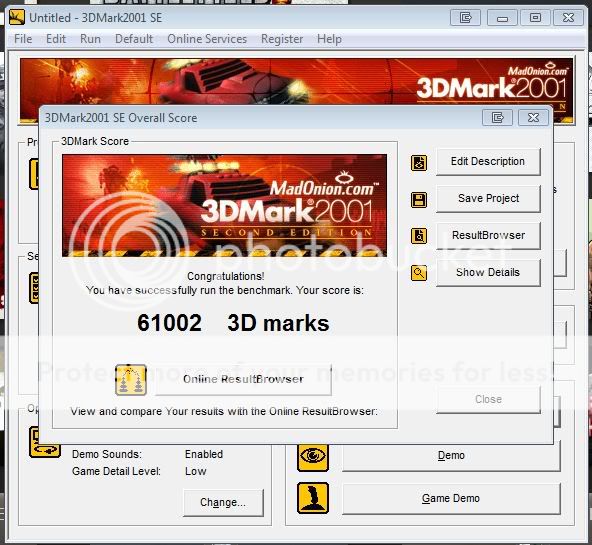This screenshot has height=545, width=592.
Task: Open the Default menu
Action: click(x=134, y=39)
